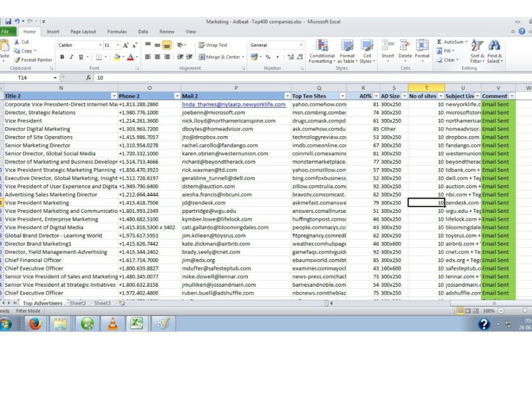Open Top Ten Sites filter dropdown
This screenshot has width=532, height=399.
tap(342, 96)
